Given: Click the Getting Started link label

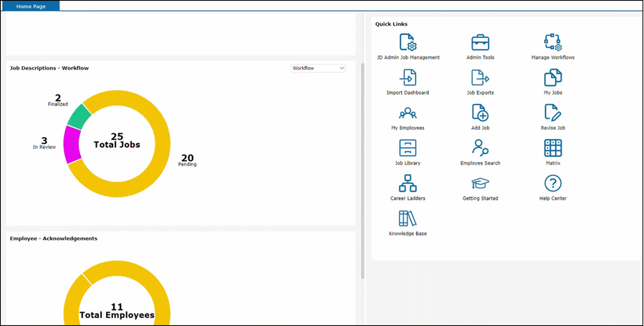Looking at the screenshot, I should coord(480,198).
